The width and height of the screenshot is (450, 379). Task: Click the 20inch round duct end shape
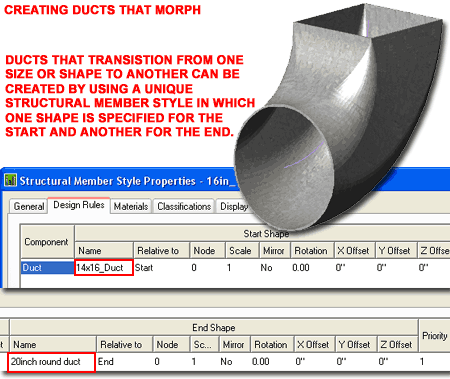[52, 362]
